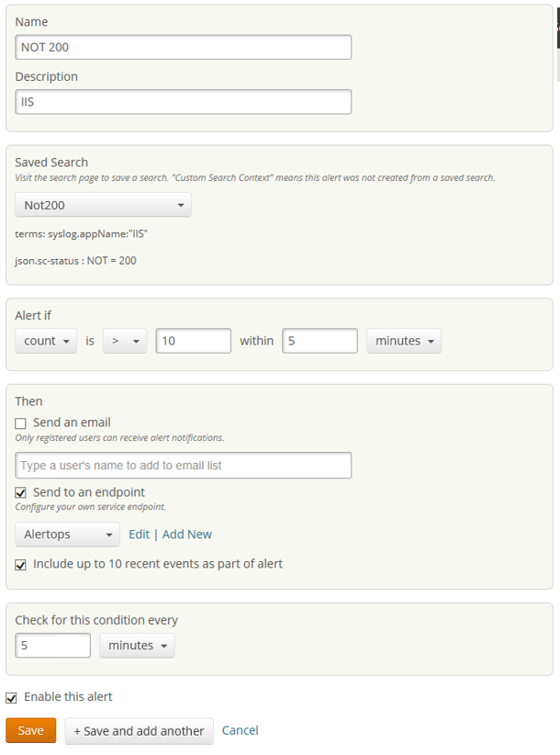Open the Alert if minutes dropdown

point(404,341)
